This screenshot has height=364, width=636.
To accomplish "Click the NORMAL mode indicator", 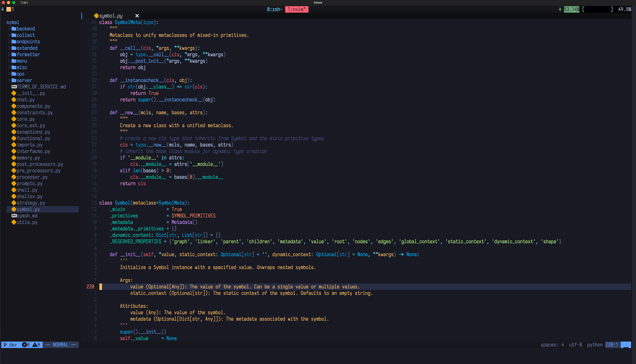I will click(x=61, y=345).
